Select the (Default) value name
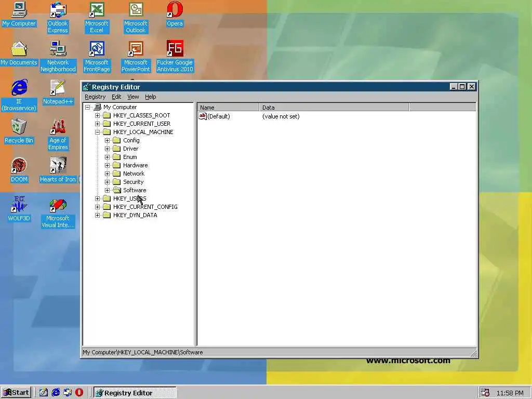The height and width of the screenshot is (399, 532). pyautogui.click(x=219, y=116)
